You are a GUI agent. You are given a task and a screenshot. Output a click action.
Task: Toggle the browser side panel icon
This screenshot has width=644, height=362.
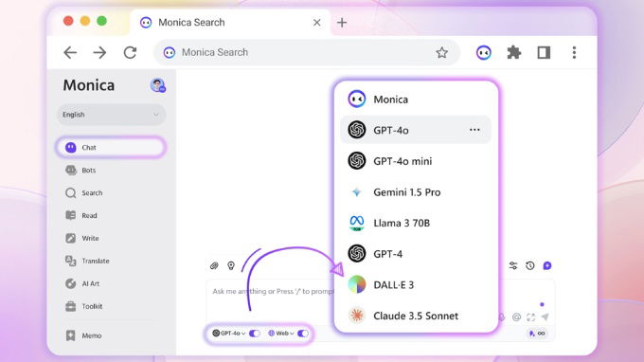(544, 53)
